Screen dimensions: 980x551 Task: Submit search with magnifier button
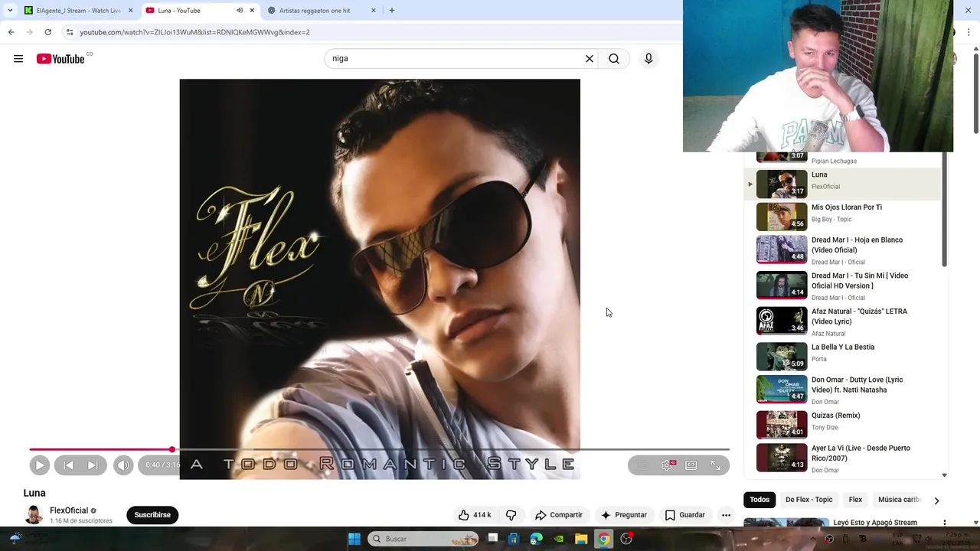coord(614,59)
